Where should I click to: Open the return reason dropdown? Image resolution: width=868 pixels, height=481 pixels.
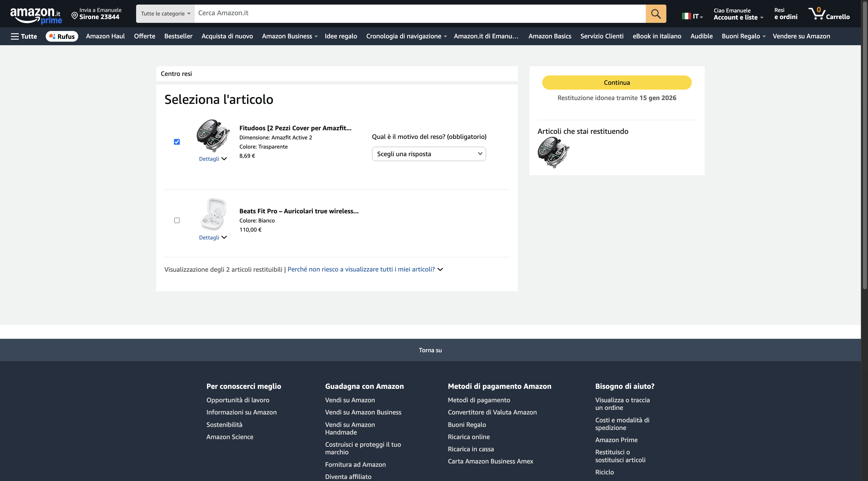[429, 154]
